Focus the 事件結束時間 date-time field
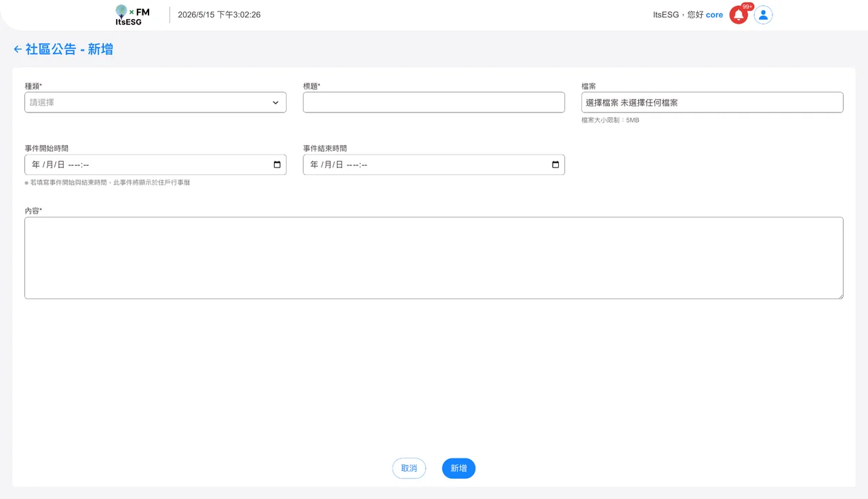 pyautogui.click(x=434, y=165)
